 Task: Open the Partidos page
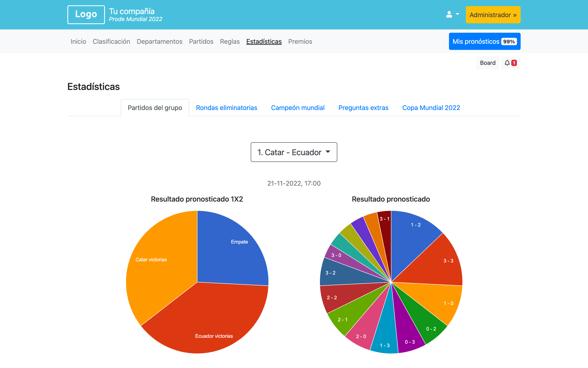click(x=201, y=42)
